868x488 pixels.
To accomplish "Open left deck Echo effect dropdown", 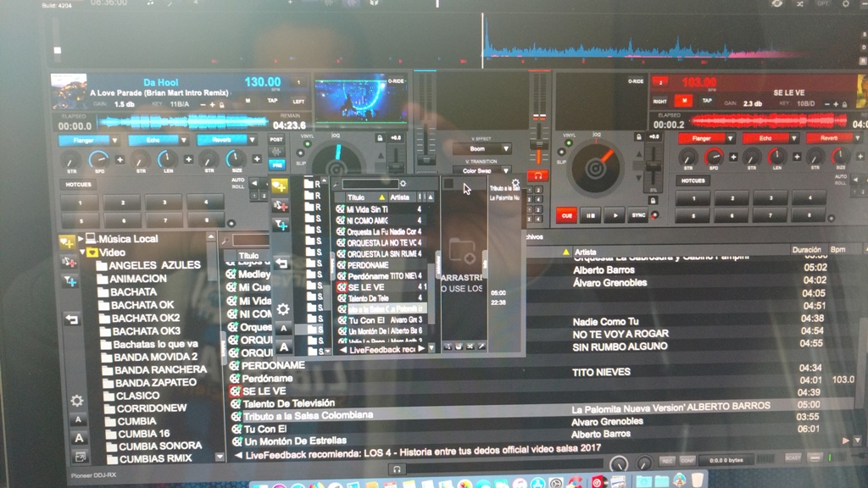I will click(x=184, y=141).
